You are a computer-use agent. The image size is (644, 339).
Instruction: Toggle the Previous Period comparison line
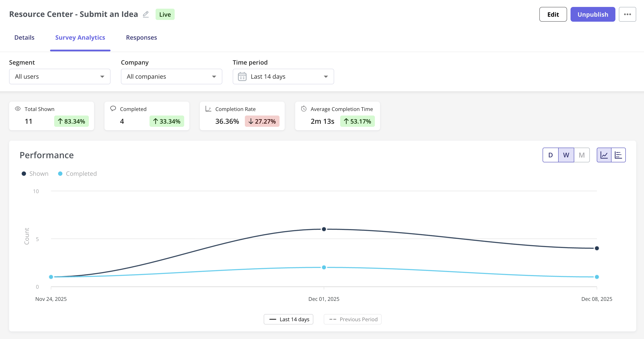pos(353,319)
